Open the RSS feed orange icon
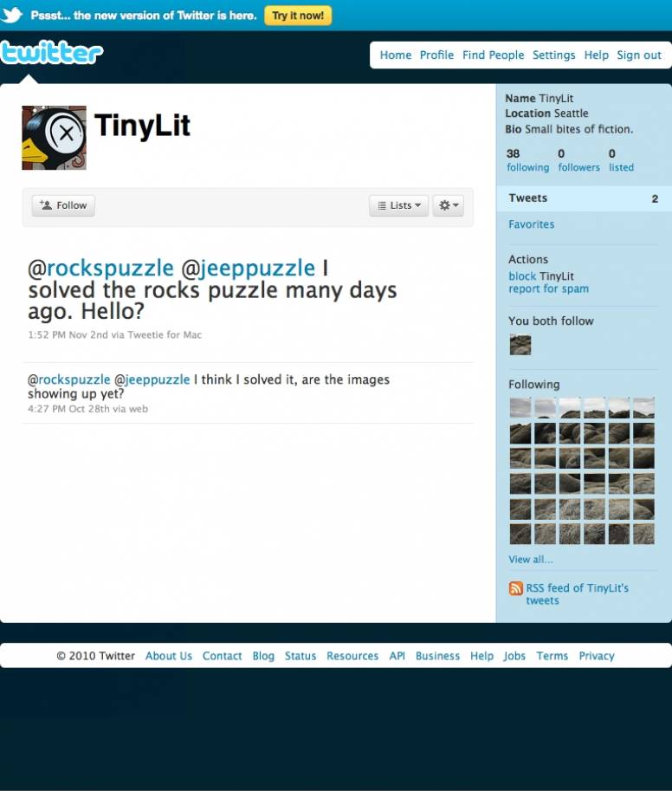This screenshot has width=672, height=791. (515, 588)
